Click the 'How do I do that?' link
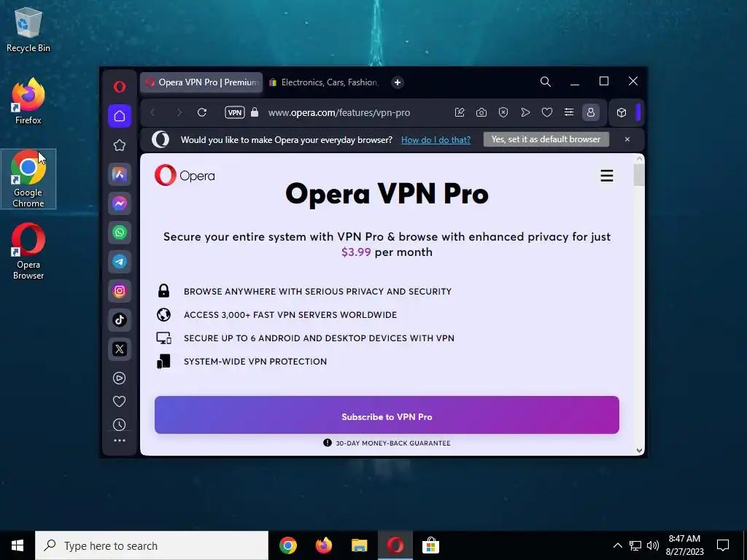Viewport: 747px width, 560px height. pyautogui.click(x=436, y=139)
